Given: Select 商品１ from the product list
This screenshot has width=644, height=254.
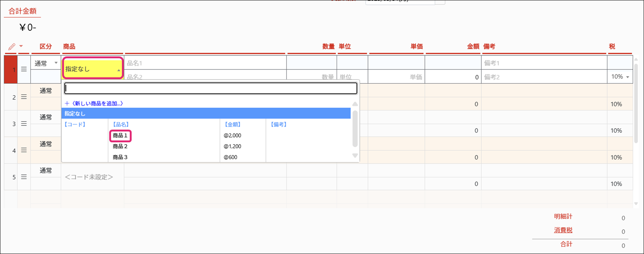Looking at the screenshot, I should [120, 136].
